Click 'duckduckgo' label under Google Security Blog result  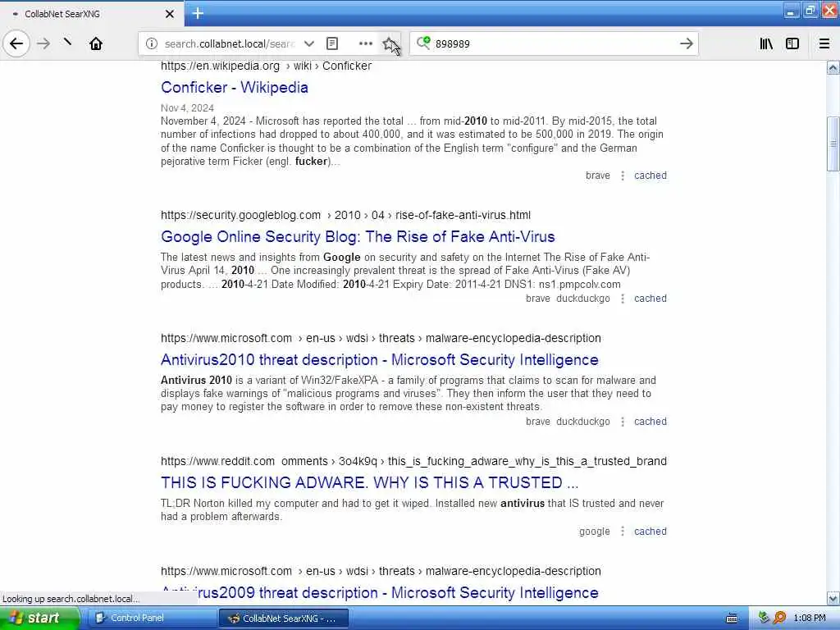(583, 299)
